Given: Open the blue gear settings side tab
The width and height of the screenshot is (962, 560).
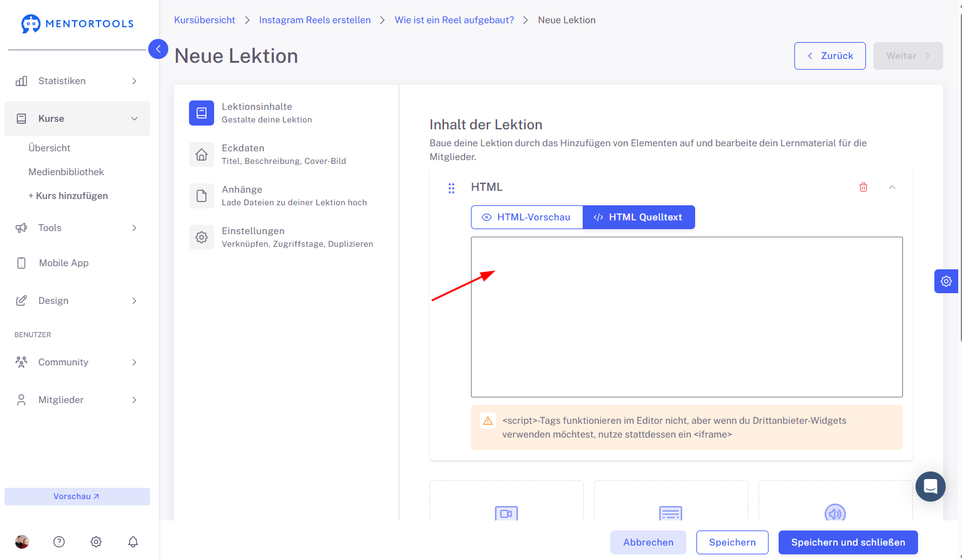Looking at the screenshot, I should coord(946,281).
